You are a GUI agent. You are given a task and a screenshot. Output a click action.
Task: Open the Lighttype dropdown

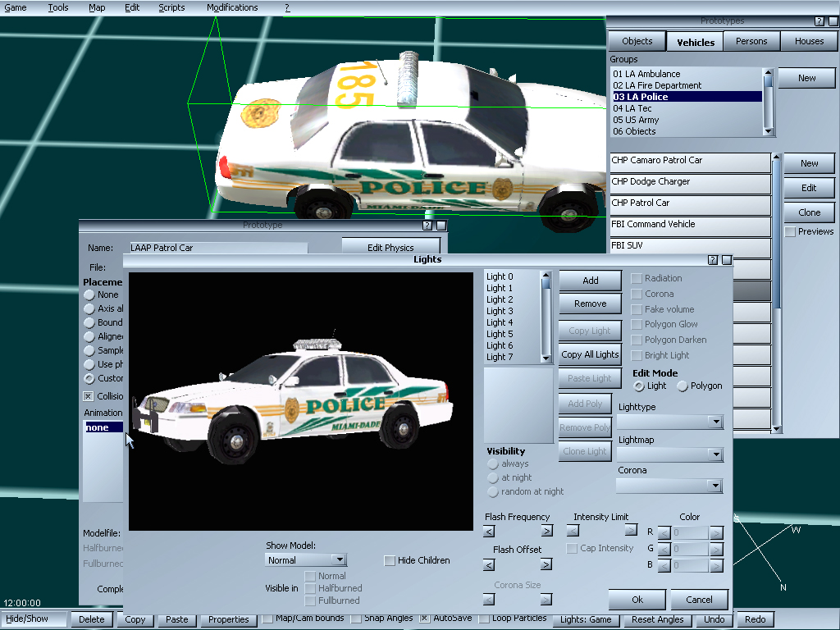click(x=716, y=422)
